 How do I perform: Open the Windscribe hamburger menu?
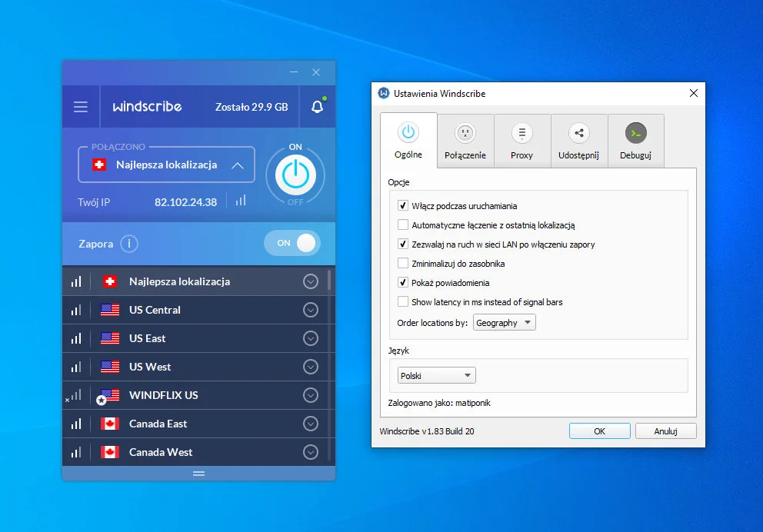(x=81, y=107)
